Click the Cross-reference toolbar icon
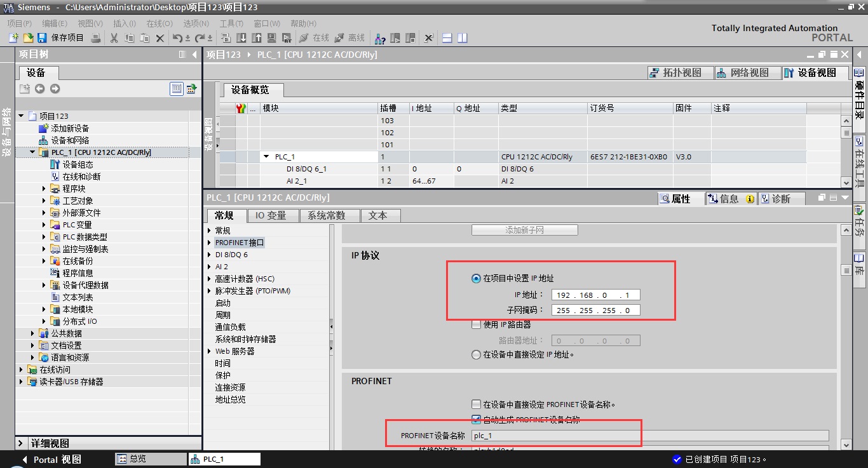Viewport: 868px width, 468px height. point(429,38)
